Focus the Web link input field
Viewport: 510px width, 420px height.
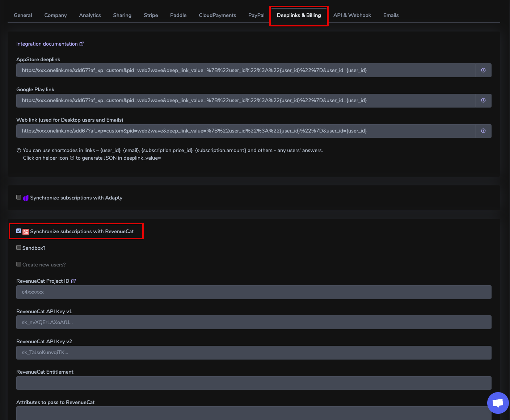coord(246,131)
